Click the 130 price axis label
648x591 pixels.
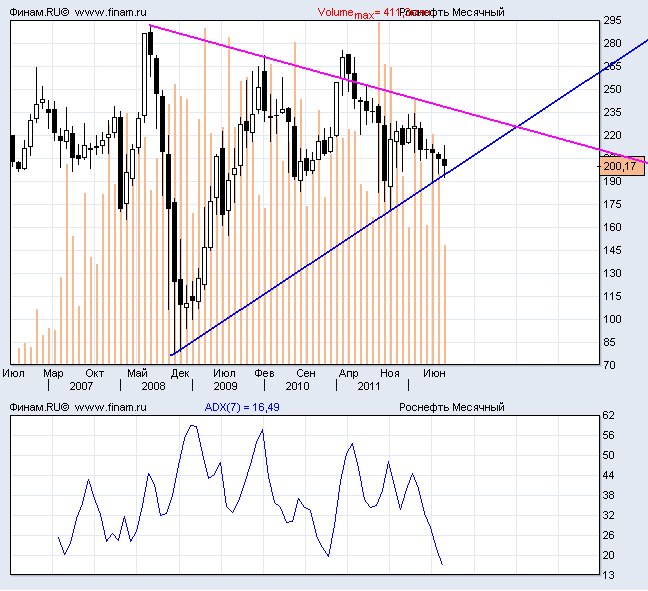coord(612,274)
